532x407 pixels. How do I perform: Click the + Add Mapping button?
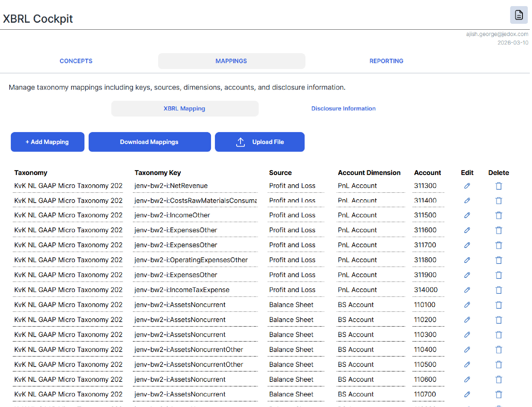coord(47,142)
